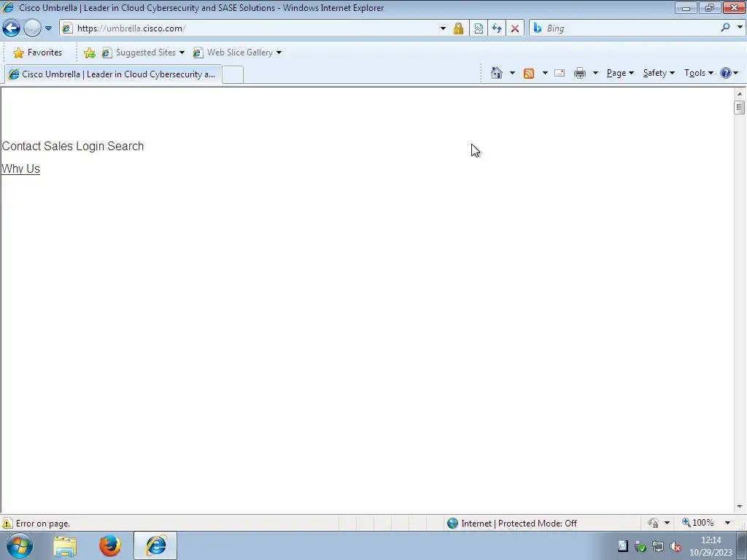Click the muted volume tray icon
The width and height of the screenshot is (747, 560).
pyautogui.click(x=675, y=547)
